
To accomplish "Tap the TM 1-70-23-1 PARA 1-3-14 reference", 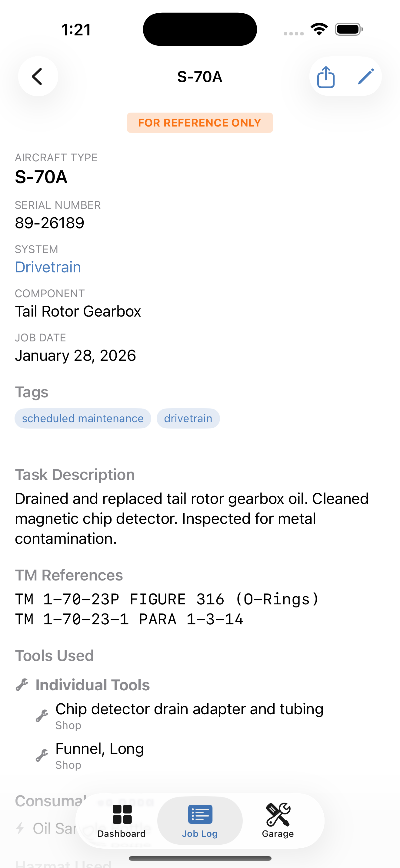I will pyautogui.click(x=129, y=619).
